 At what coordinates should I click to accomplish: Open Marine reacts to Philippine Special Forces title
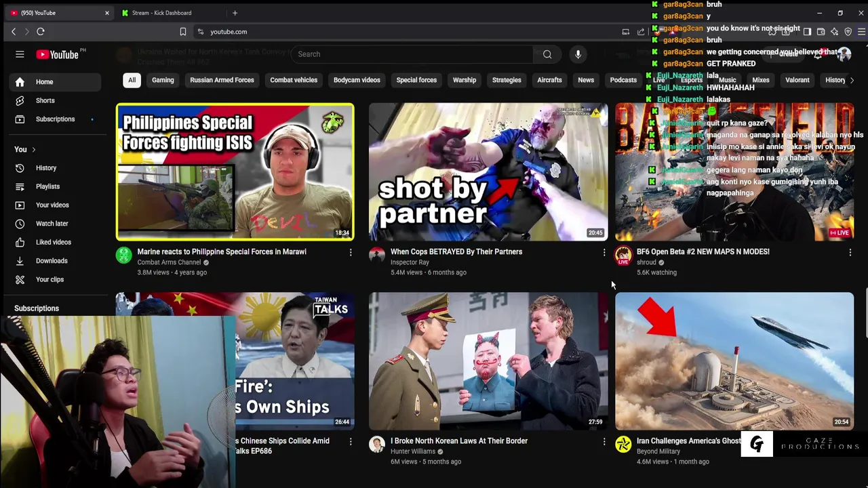click(222, 251)
